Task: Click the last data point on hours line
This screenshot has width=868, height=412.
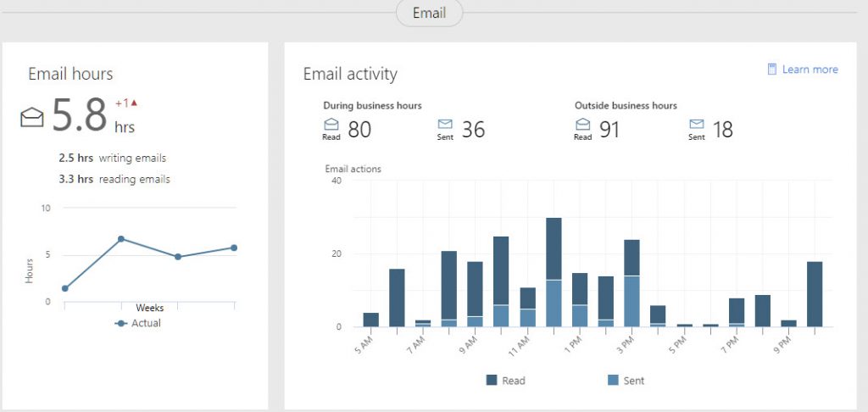Action: 234,248
